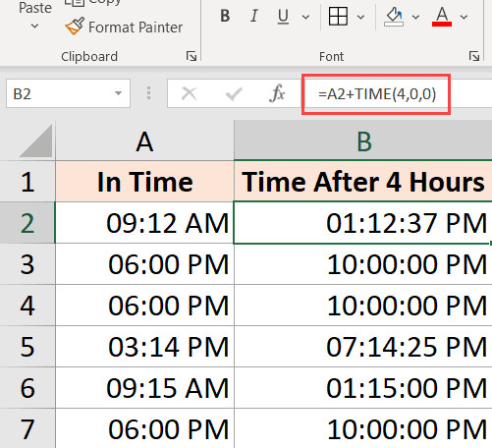Open the Fill Color dropdown arrow
Image resolution: width=492 pixels, height=448 pixels.
[415, 17]
